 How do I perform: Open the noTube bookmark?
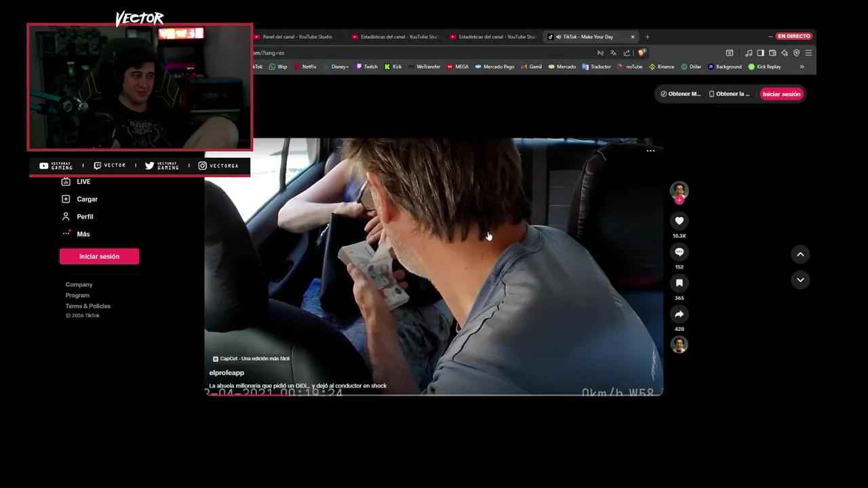click(x=630, y=66)
